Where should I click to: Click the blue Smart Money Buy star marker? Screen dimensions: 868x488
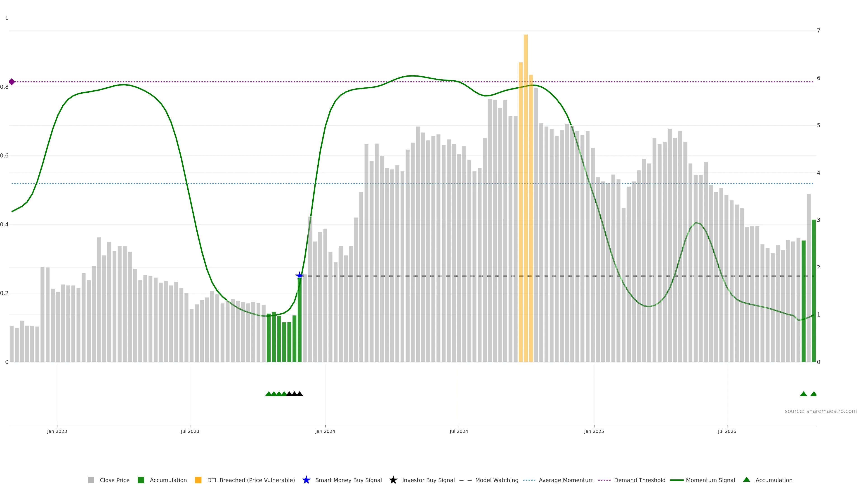(x=299, y=276)
